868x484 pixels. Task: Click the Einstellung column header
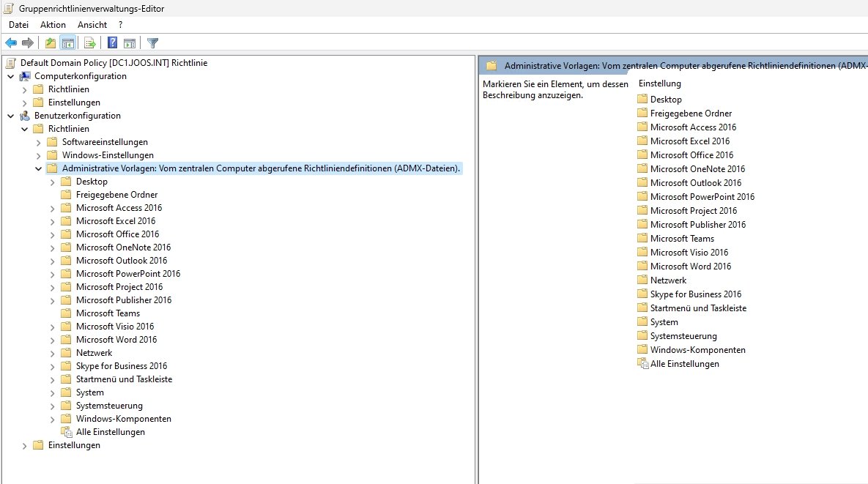[660, 83]
